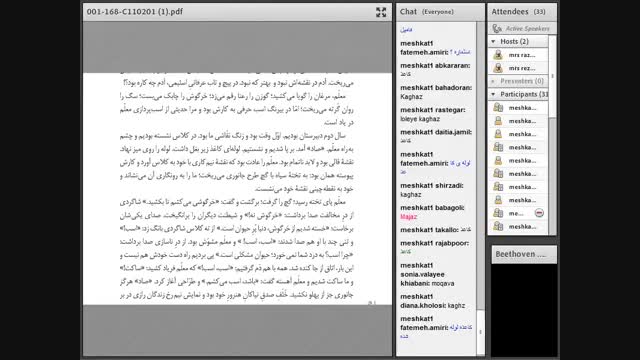Click the 001-168-C110201 (1).pdf share pod title

pos(135,12)
